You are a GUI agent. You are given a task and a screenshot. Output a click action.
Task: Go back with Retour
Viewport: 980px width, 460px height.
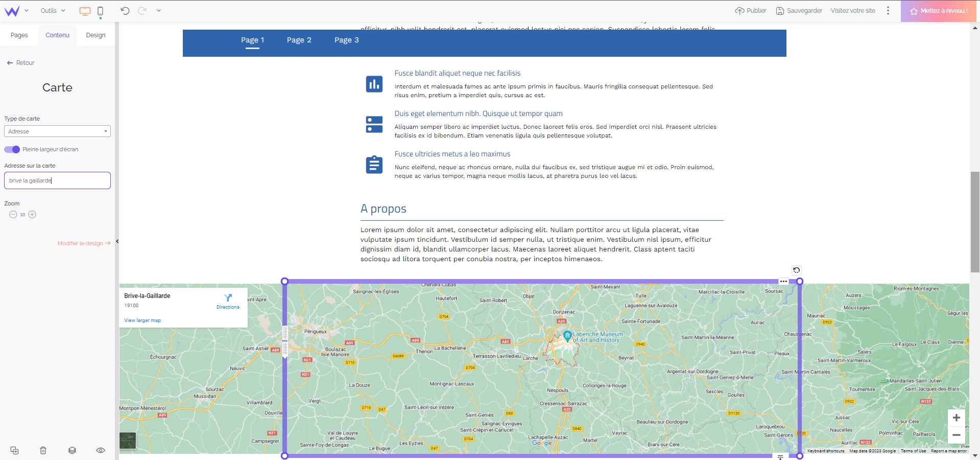[20, 63]
